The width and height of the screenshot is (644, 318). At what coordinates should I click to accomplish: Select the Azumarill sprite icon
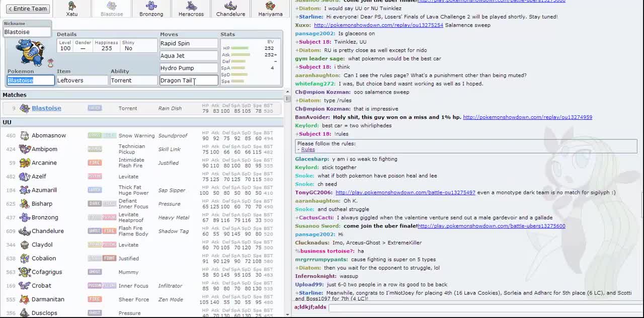pyautogui.click(x=25, y=190)
